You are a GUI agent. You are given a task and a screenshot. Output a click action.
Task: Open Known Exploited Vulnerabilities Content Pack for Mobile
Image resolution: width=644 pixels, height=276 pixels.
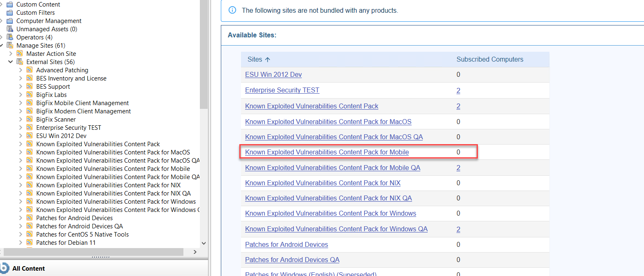[327, 152]
